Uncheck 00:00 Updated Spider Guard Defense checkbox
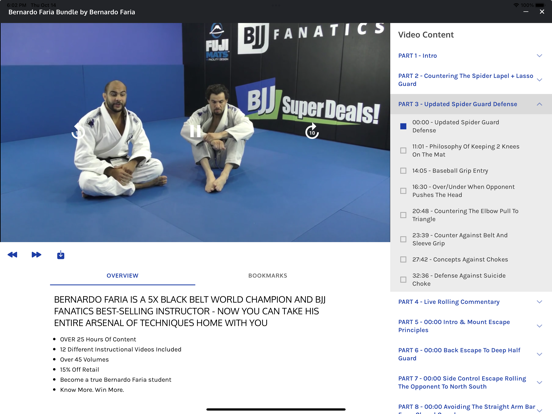The height and width of the screenshot is (414, 552). pos(403,126)
